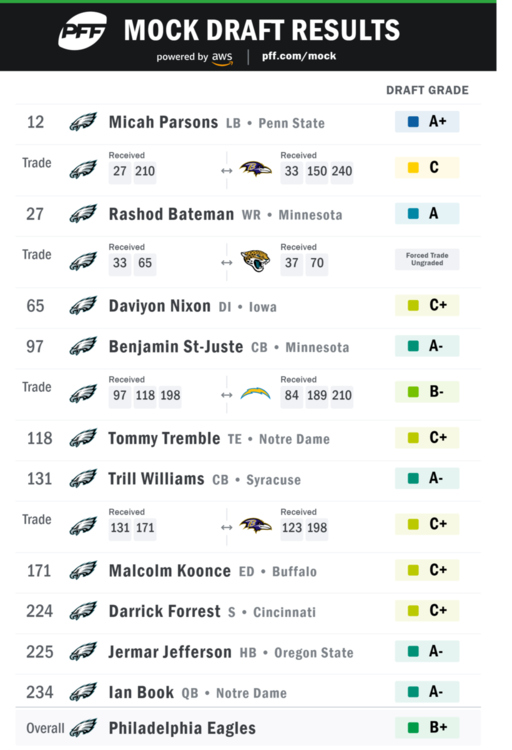Click the DRAFT GRADE column header
This screenshot has height=750, width=512.
click(x=427, y=90)
